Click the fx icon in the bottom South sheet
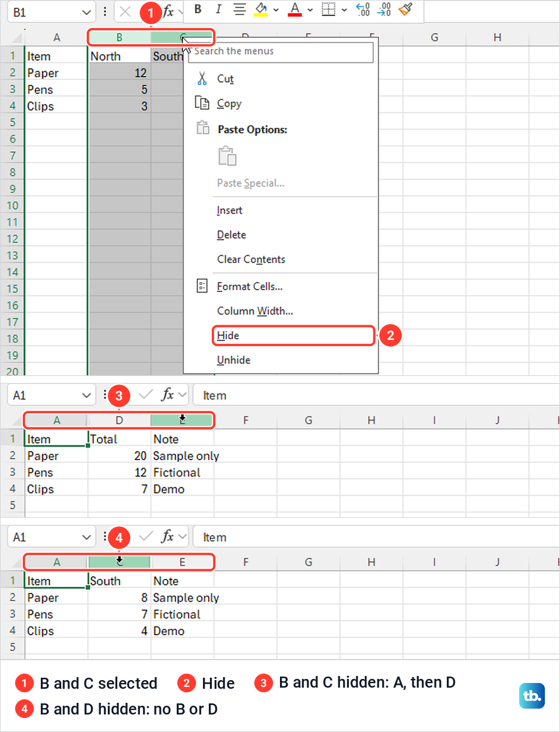This screenshot has height=732, width=560. tap(167, 536)
